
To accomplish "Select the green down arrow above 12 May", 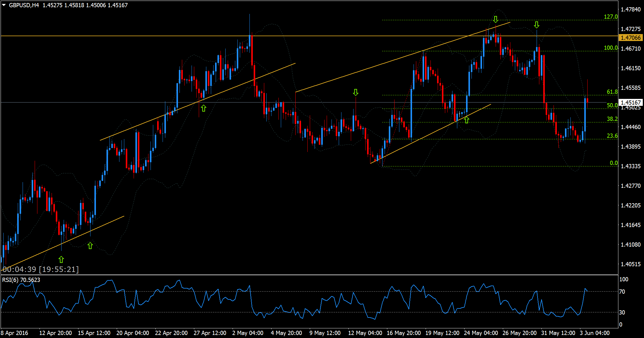I will pos(356,93).
